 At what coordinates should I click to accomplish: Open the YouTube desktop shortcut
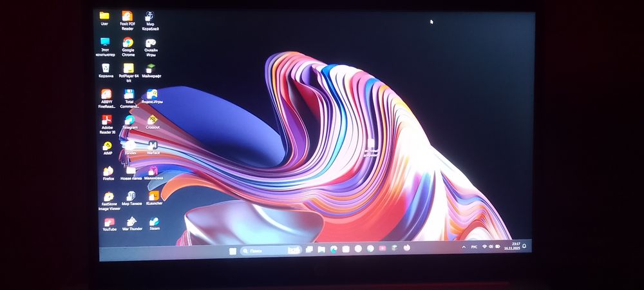tap(109, 224)
